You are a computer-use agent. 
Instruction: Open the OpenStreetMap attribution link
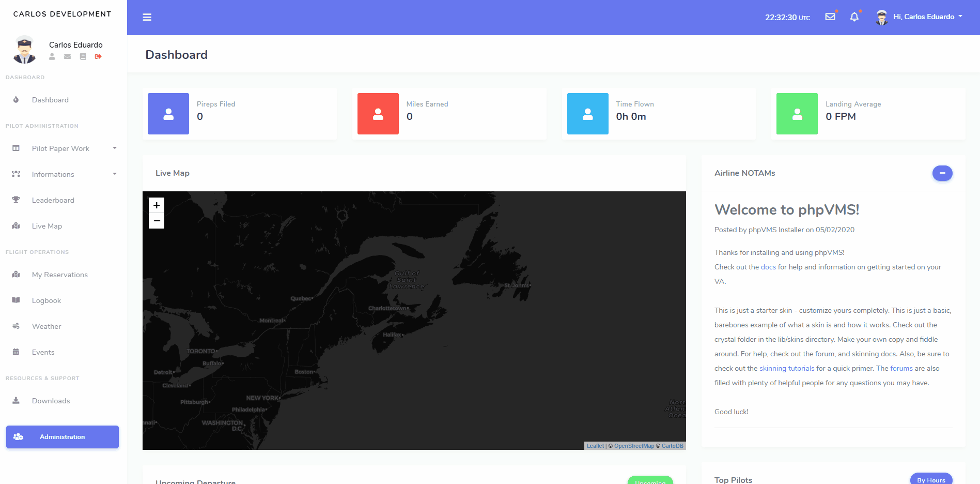coord(634,446)
